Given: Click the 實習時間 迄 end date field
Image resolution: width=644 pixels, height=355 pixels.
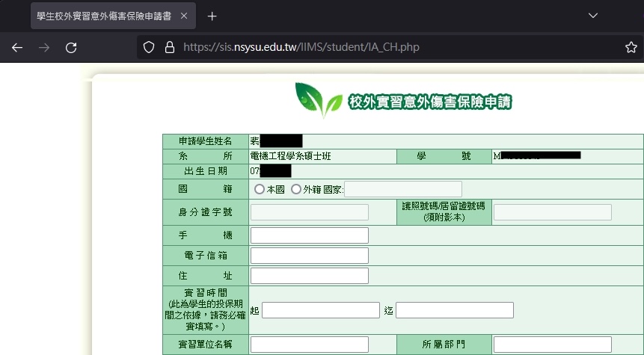Looking at the screenshot, I should tap(455, 310).
